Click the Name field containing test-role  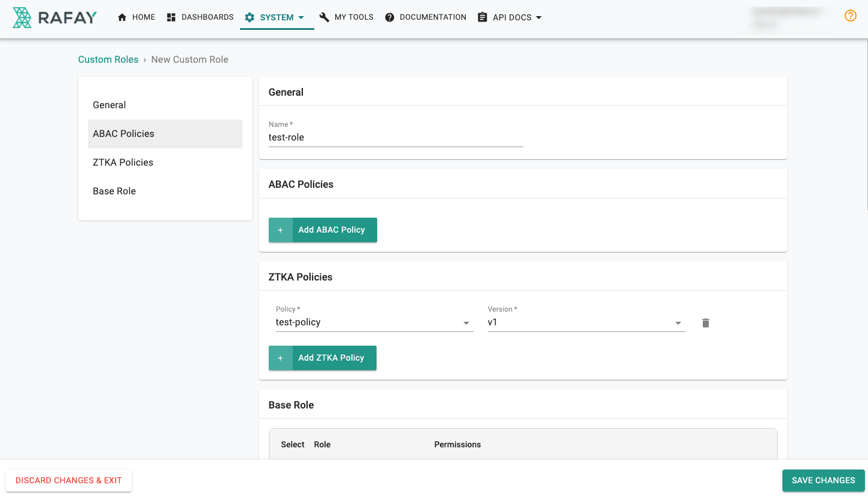point(396,138)
